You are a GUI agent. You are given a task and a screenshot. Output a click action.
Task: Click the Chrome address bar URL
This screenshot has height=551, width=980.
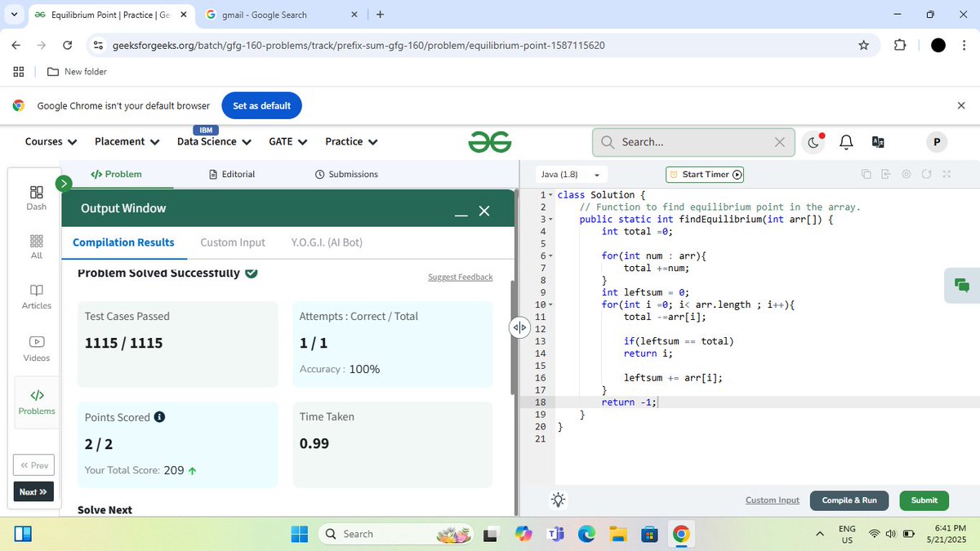point(358,46)
